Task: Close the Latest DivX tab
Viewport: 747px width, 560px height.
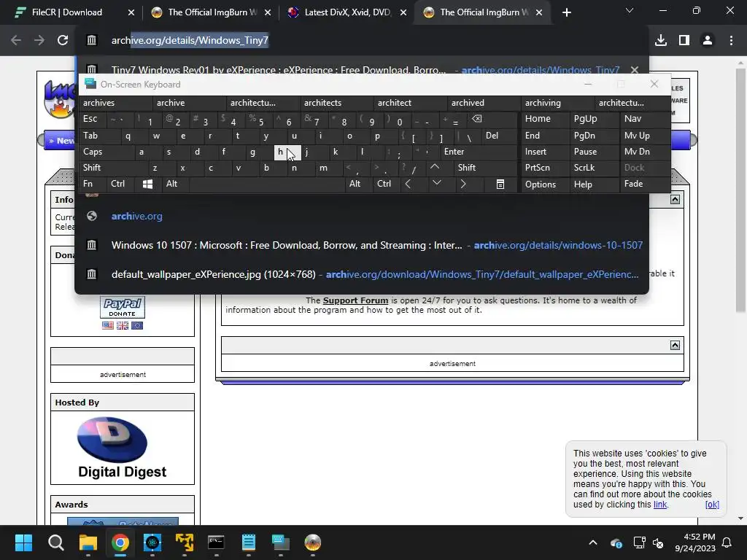Action: [403, 12]
